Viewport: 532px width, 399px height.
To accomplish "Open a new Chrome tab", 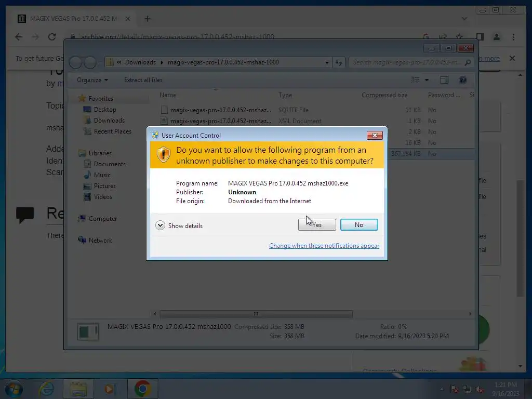I will coord(147,19).
